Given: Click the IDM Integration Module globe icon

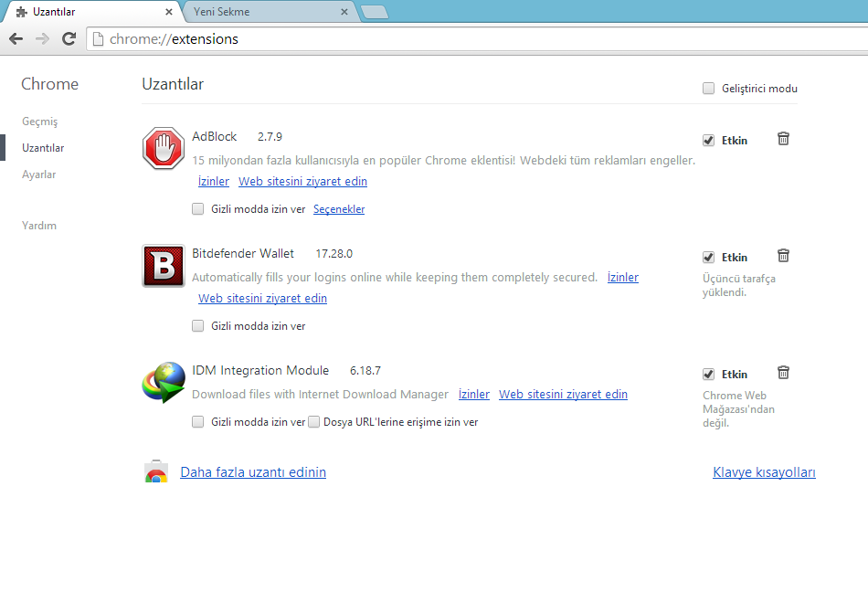Looking at the screenshot, I should click(164, 383).
